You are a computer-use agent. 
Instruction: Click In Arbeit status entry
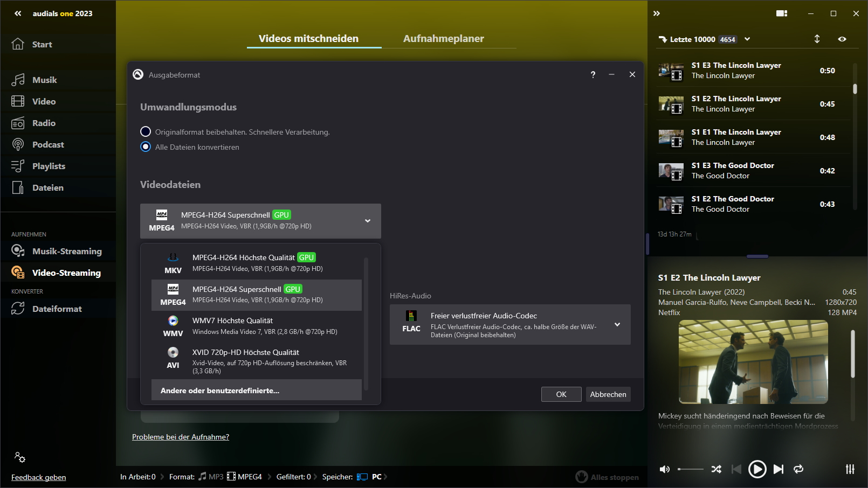coord(138,477)
